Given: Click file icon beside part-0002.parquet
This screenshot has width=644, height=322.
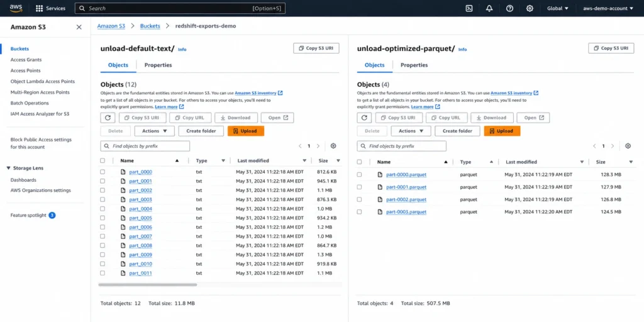Looking at the screenshot, I should 380,199.
